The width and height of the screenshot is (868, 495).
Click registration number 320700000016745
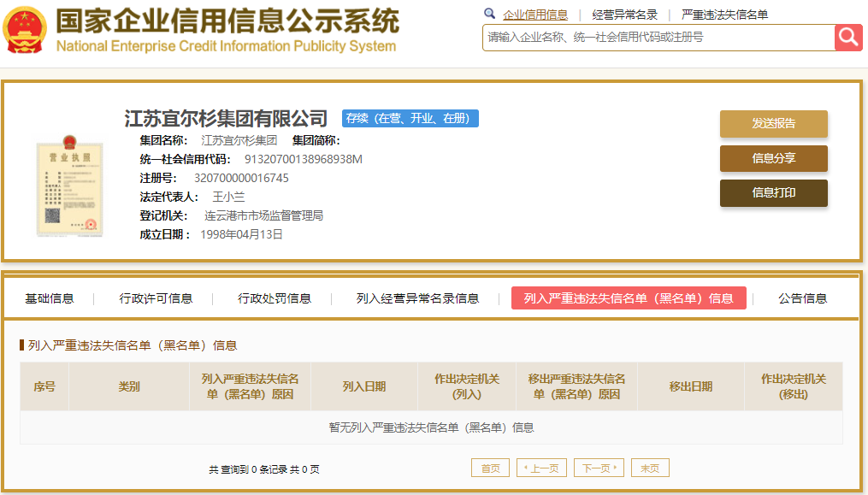click(241, 179)
